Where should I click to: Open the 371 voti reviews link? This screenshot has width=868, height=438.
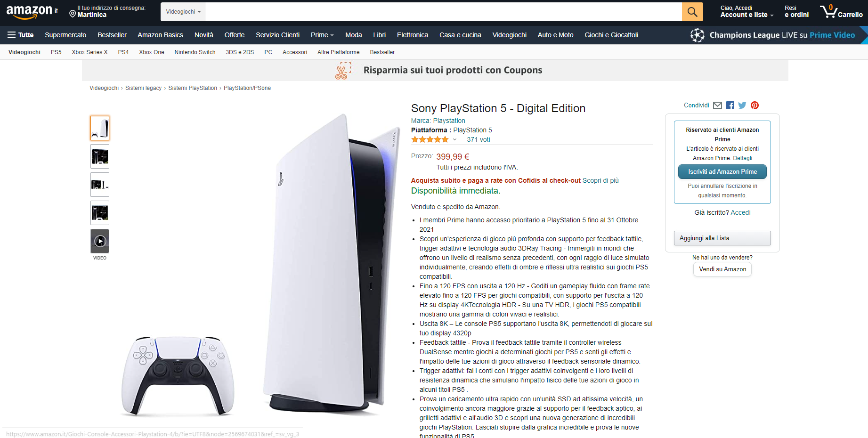(479, 139)
